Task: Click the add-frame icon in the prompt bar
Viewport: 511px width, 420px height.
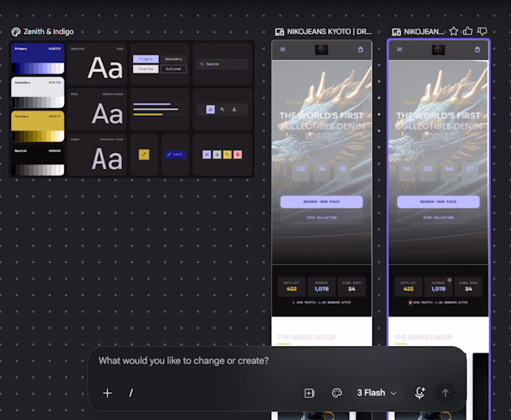Action: coord(310,393)
